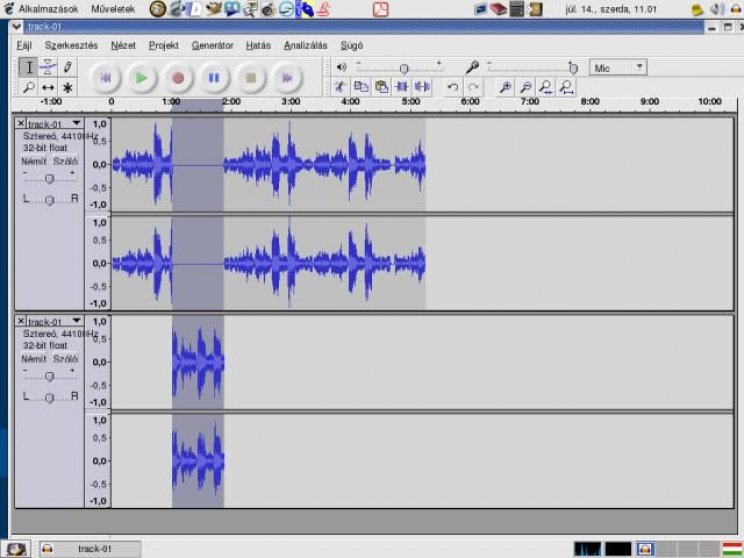
Task: Start playback with green Play button
Action: 141,78
